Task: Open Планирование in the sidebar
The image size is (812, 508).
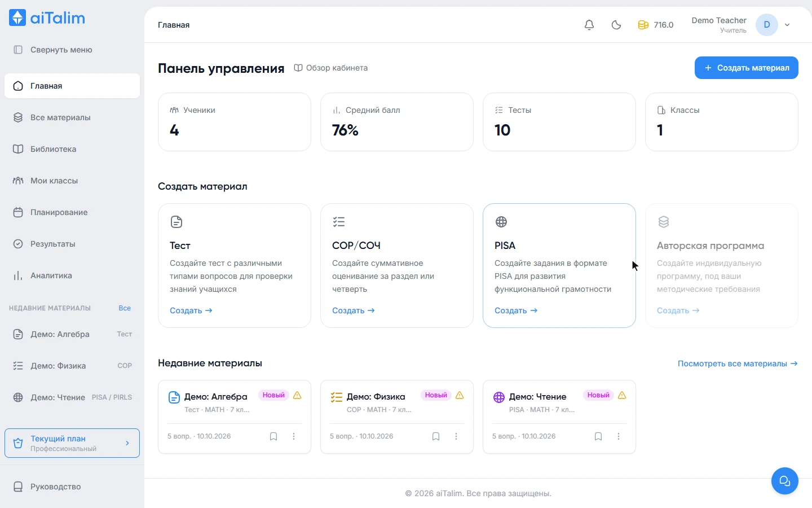Action: pos(72,212)
